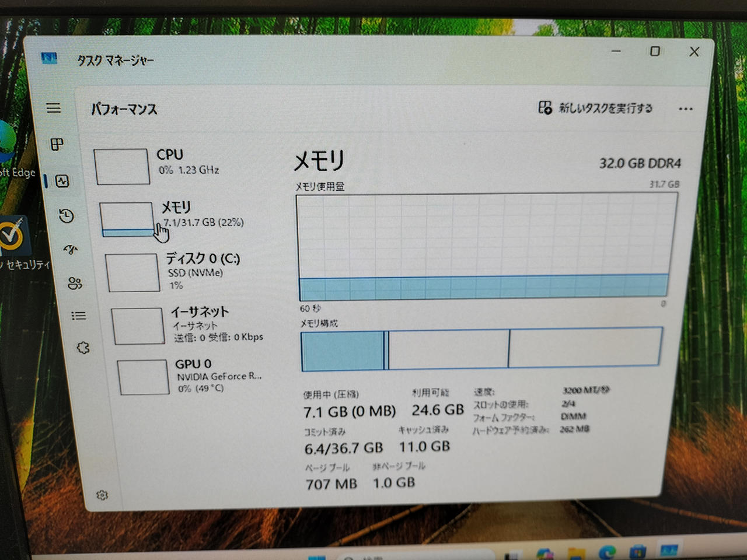Screen dimensions: 747x560
Task: Click the memory composition bar
Action: pyautogui.click(x=481, y=349)
